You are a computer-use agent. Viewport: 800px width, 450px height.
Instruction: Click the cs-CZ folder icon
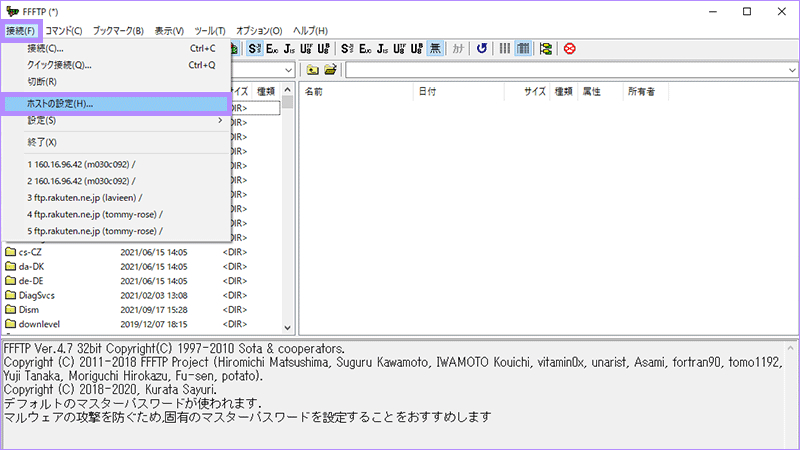pyautogui.click(x=11, y=252)
